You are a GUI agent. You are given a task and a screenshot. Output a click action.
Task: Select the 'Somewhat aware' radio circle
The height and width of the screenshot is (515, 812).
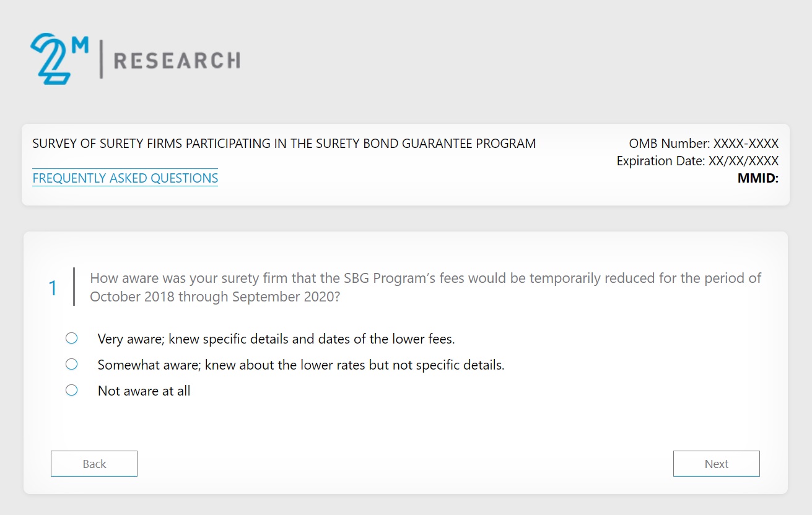coord(72,364)
